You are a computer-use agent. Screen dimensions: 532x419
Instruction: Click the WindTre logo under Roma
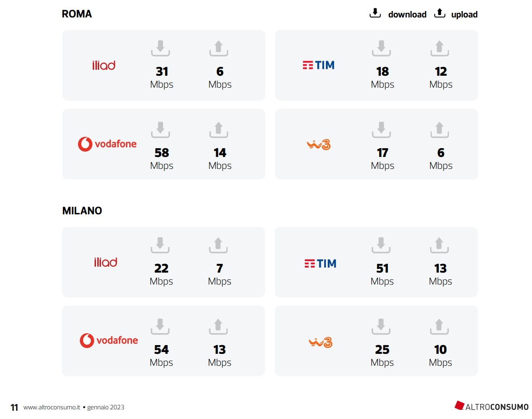click(319, 145)
